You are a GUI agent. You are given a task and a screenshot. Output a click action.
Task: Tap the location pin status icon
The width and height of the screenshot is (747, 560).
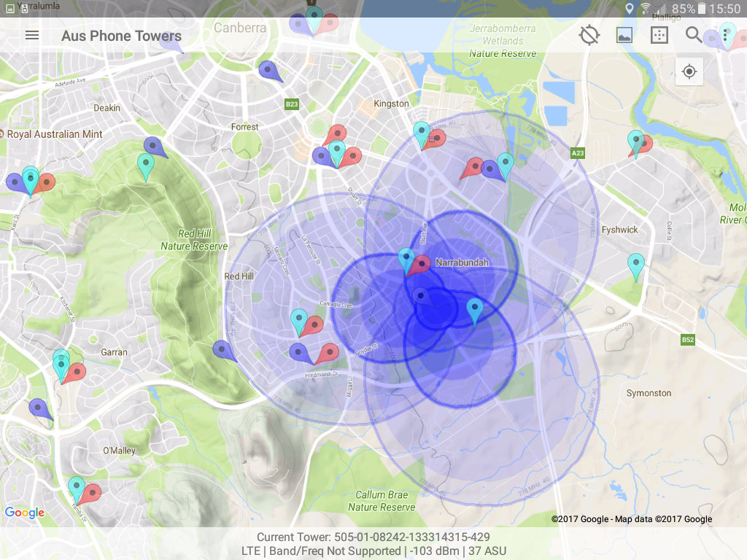630,9
